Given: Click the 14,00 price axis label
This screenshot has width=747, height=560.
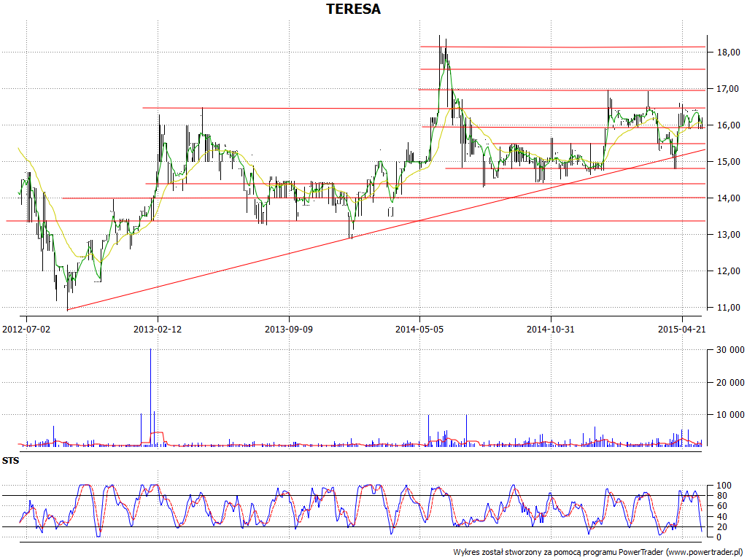Looking at the screenshot, I should pos(729,198).
